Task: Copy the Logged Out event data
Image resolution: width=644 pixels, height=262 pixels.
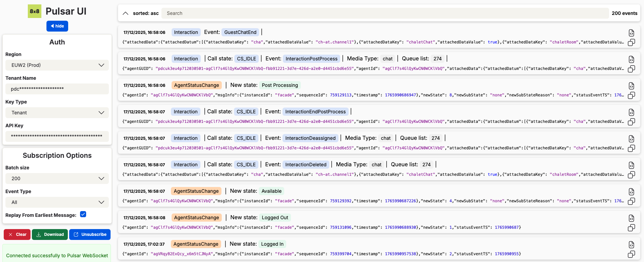Action: click(631, 228)
